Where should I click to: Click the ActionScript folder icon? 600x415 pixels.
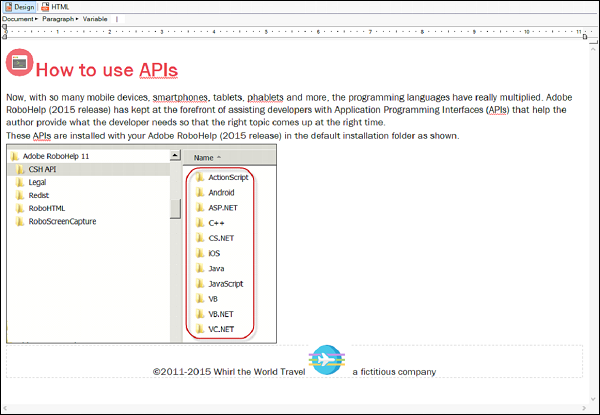198,177
